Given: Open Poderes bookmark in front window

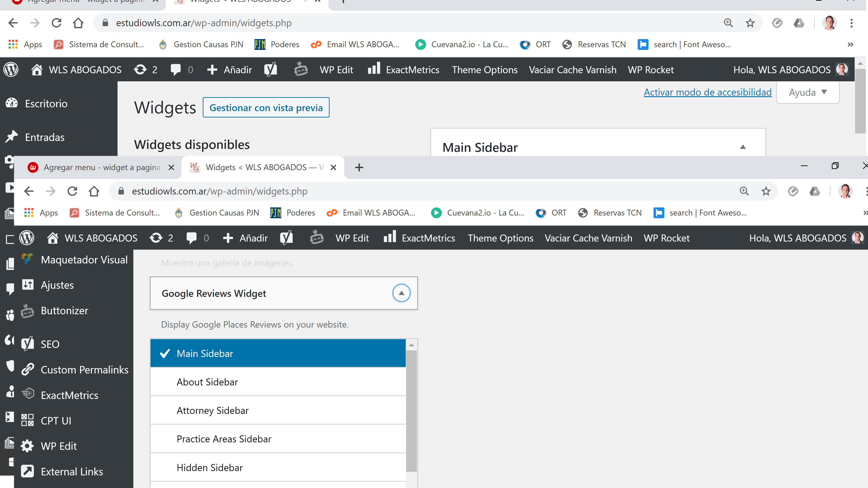Looking at the screenshot, I should [x=293, y=213].
